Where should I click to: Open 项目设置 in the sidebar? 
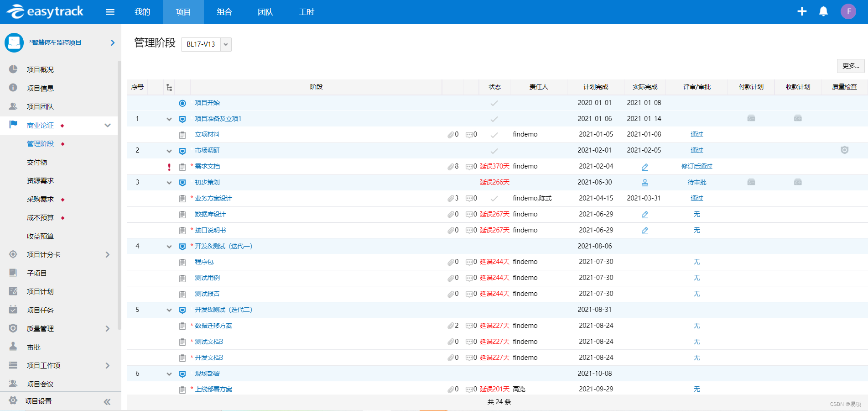(x=38, y=401)
